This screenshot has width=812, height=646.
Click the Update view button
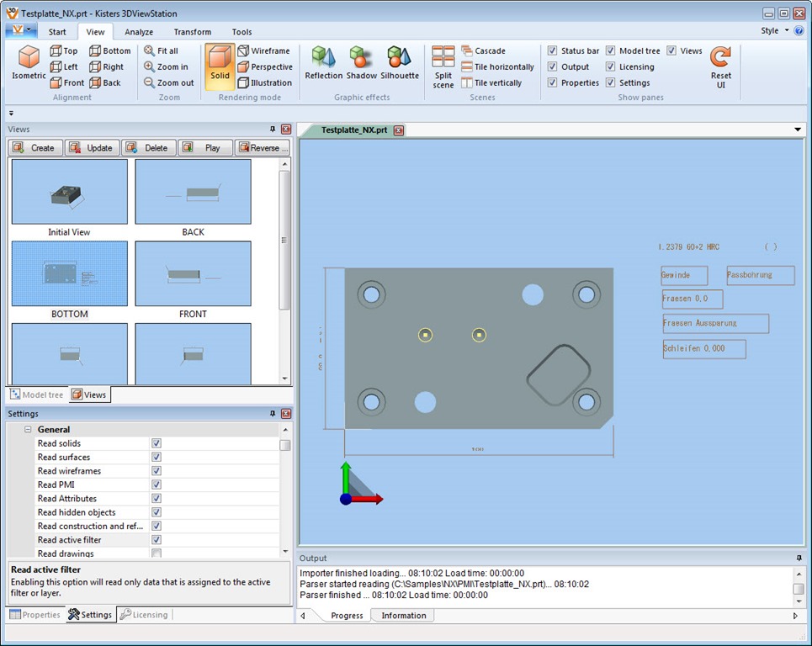coord(93,148)
